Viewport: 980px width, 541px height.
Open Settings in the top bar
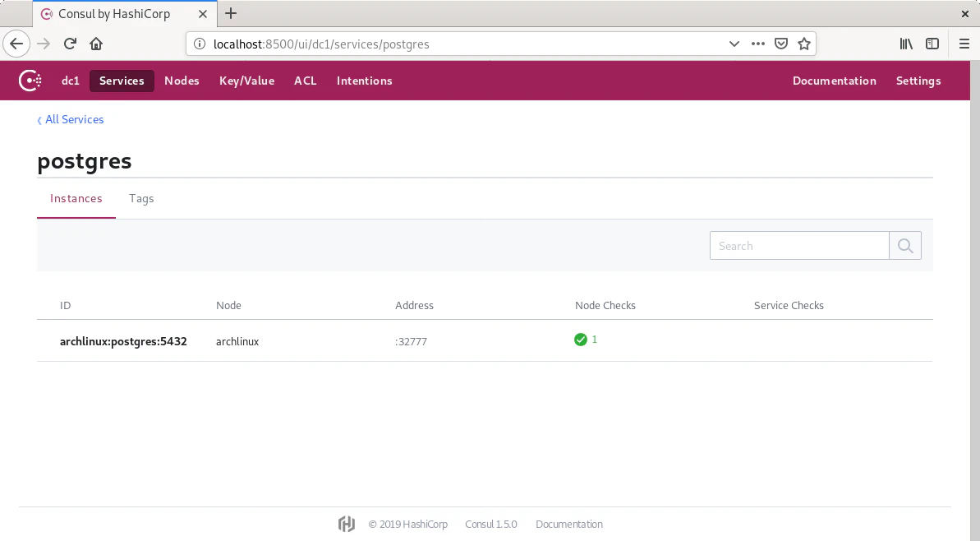pos(918,81)
